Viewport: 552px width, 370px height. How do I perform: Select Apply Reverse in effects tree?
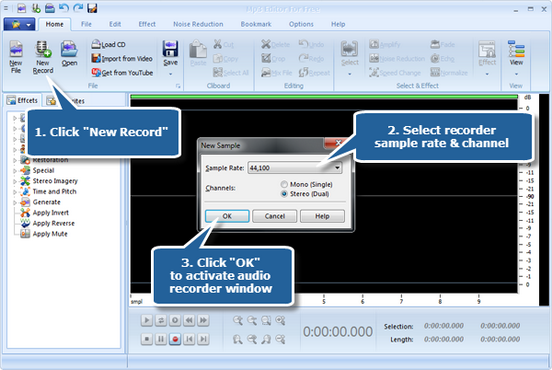coord(48,223)
